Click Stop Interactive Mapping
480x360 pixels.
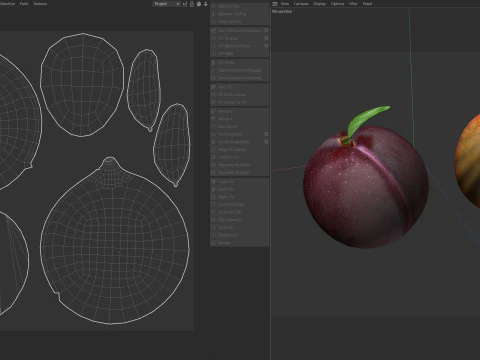(240, 78)
